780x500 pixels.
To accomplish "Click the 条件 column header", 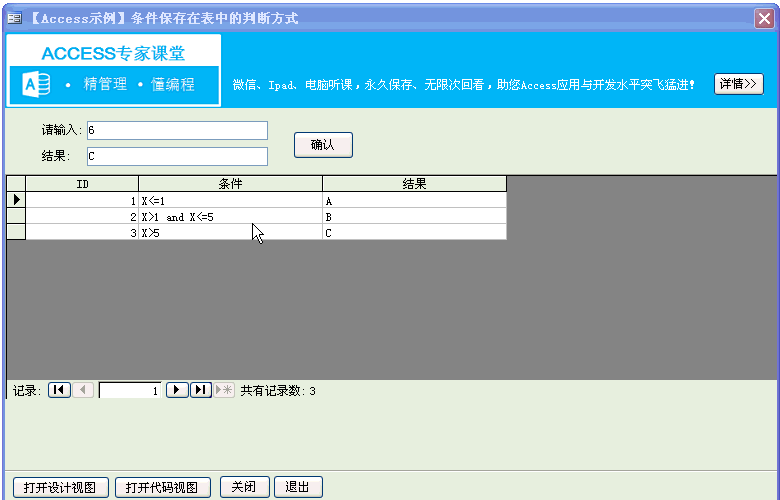I will tap(230, 184).
